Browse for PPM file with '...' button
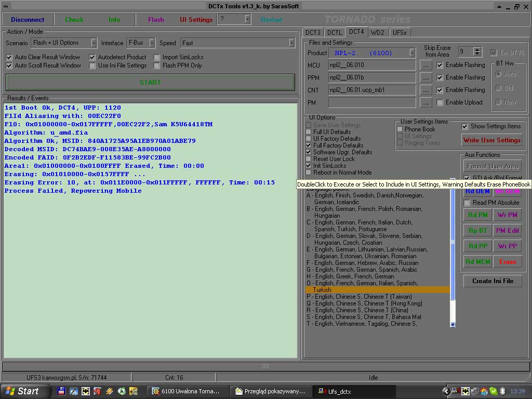 426,78
